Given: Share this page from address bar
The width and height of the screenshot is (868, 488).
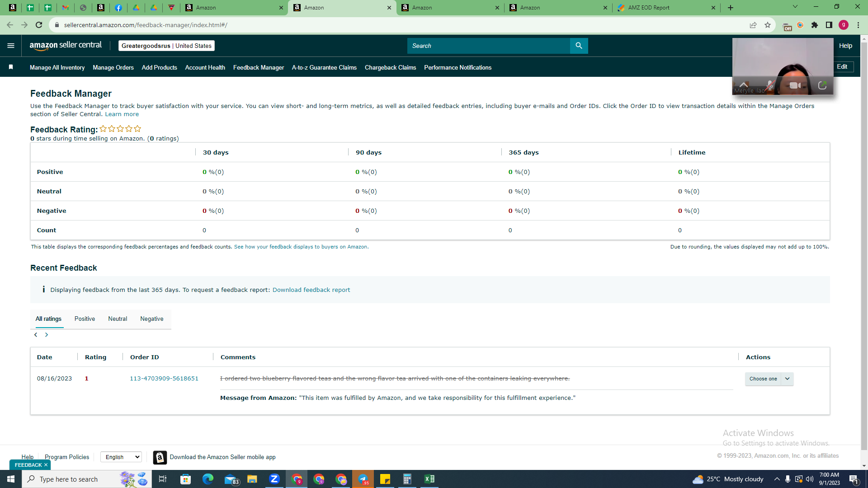Looking at the screenshot, I should point(753,25).
